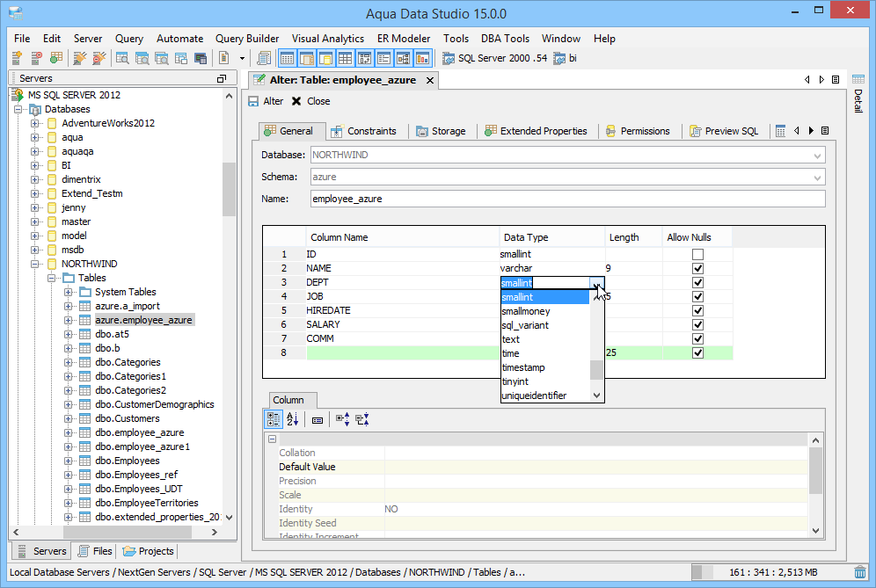The width and height of the screenshot is (876, 588).
Task: Click the Column properties vertical scrollbar
Action: pyautogui.click(x=815, y=471)
